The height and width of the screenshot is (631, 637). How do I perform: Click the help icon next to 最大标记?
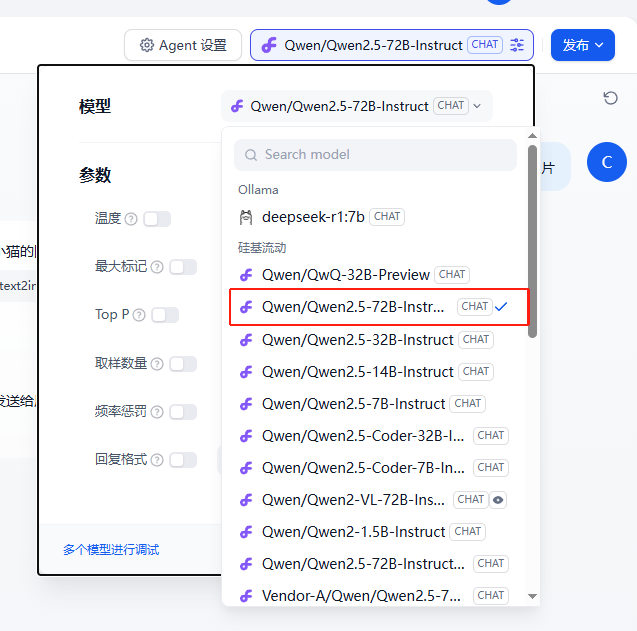pyautogui.click(x=158, y=267)
